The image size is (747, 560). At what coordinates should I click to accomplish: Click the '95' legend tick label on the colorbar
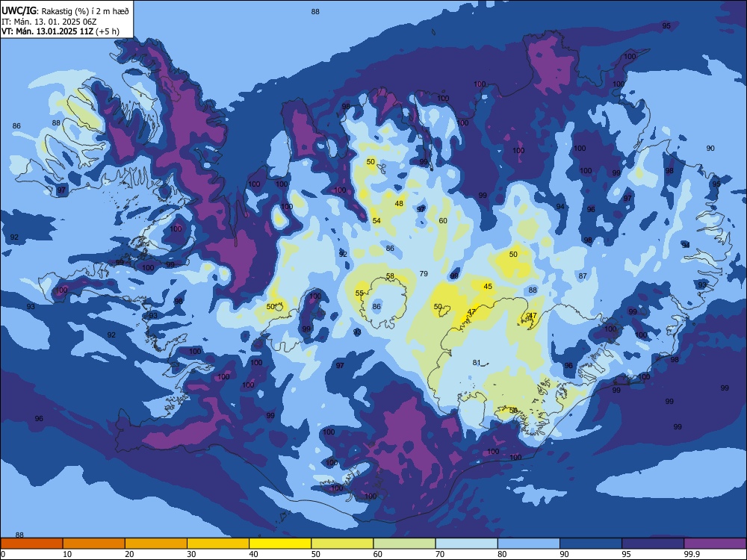pyautogui.click(x=626, y=554)
